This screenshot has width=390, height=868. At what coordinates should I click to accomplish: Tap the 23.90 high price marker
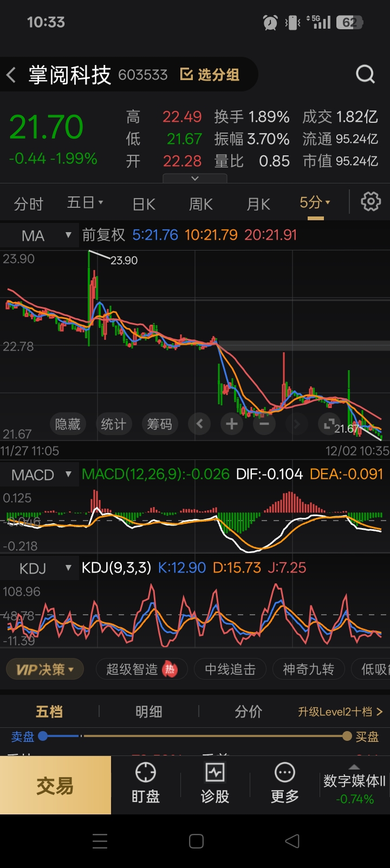pos(124,260)
